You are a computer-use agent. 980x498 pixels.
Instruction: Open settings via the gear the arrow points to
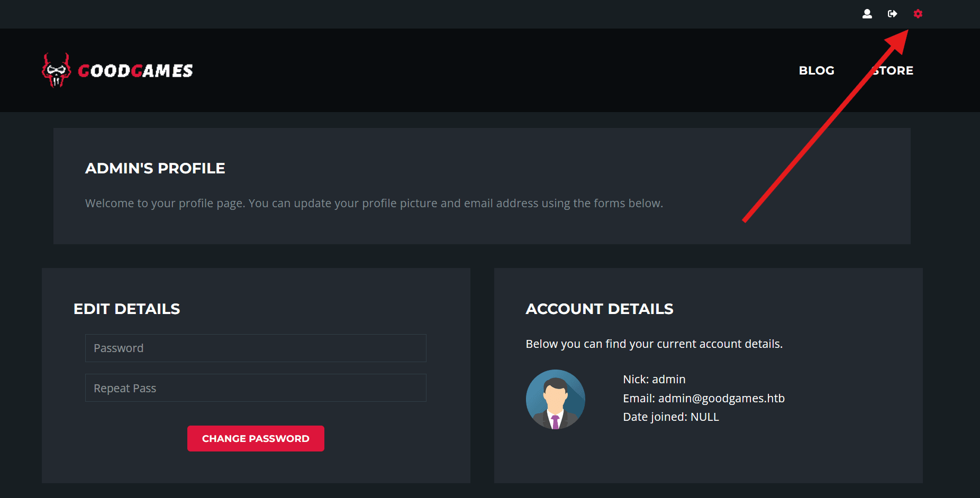pyautogui.click(x=918, y=14)
